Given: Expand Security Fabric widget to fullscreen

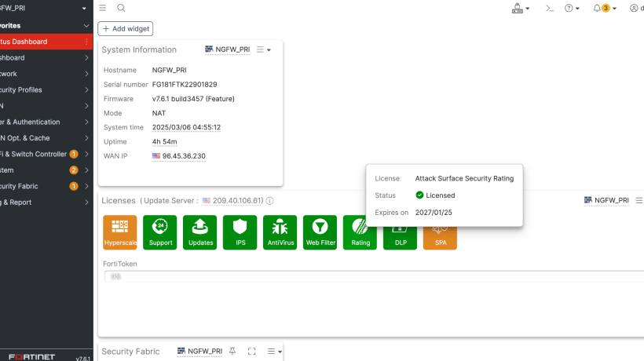Looking at the screenshot, I should (x=252, y=351).
